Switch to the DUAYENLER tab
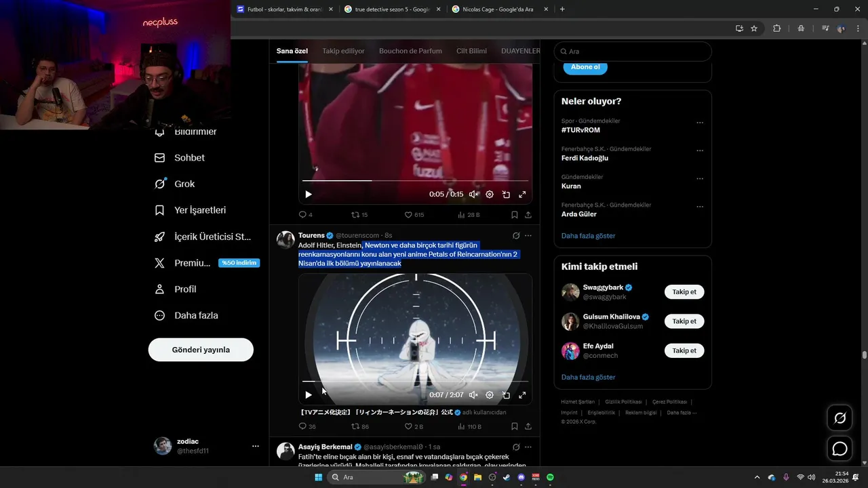 (x=520, y=51)
